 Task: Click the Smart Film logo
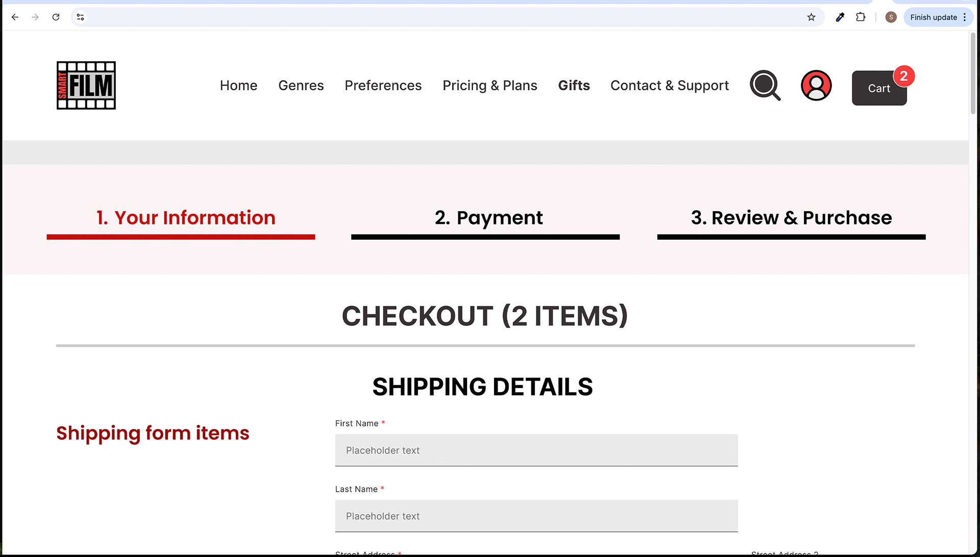[x=86, y=85]
